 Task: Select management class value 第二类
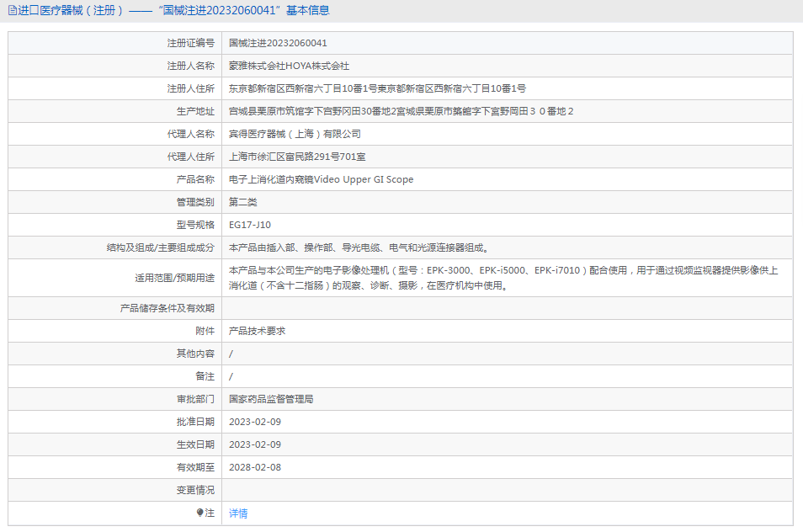[x=242, y=202]
